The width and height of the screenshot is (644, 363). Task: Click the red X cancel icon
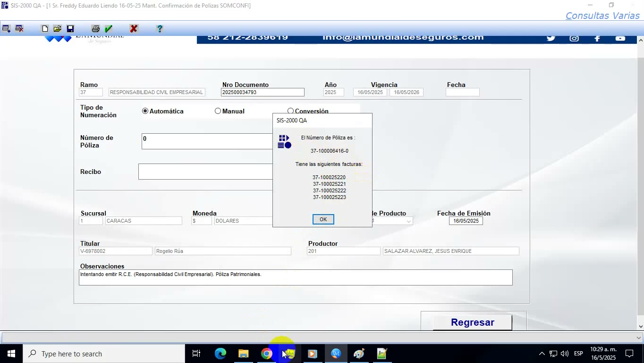click(134, 29)
